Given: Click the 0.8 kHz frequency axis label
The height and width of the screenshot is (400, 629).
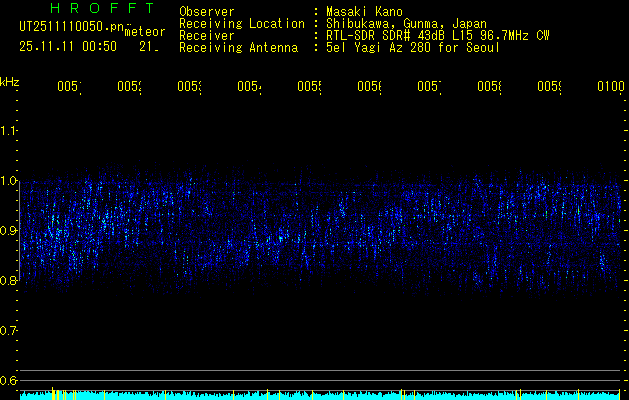Looking at the screenshot, I should click(8, 280).
